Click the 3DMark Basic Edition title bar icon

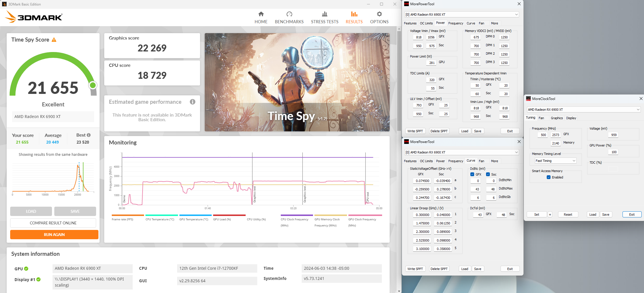pos(4,4)
